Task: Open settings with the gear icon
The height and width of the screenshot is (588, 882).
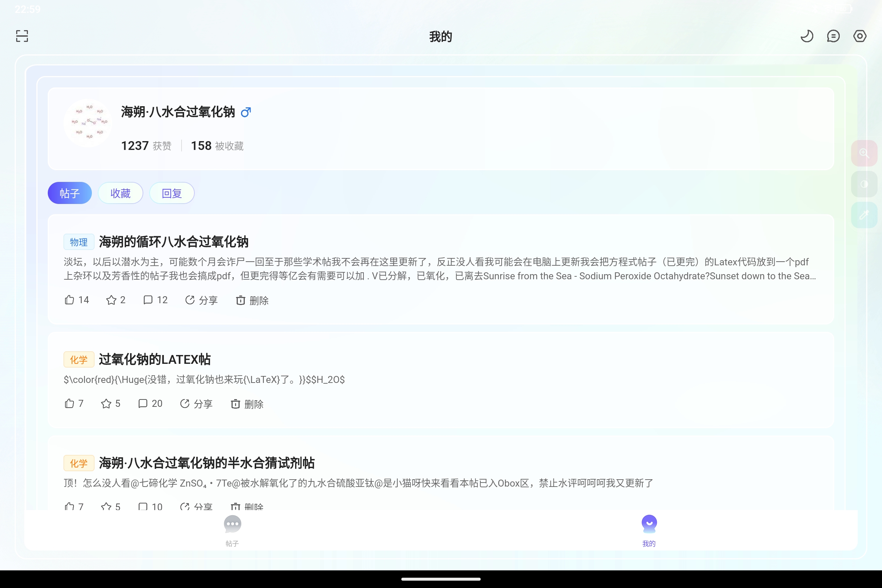Action: point(860,36)
